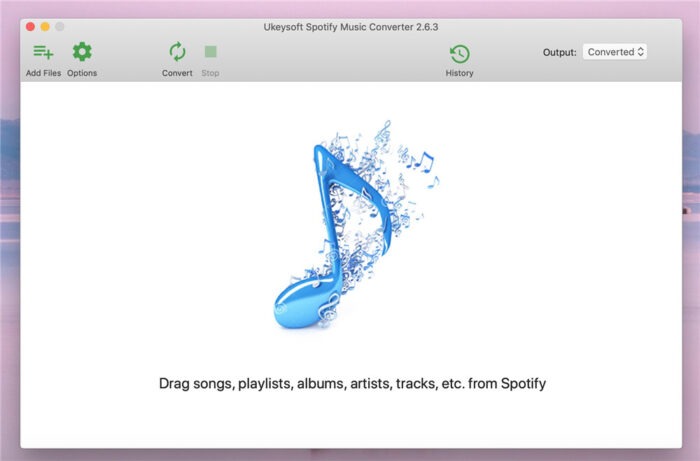The height and width of the screenshot is (461, 700).
Task: Minimize the window using the yellow button
Action: 45,25
